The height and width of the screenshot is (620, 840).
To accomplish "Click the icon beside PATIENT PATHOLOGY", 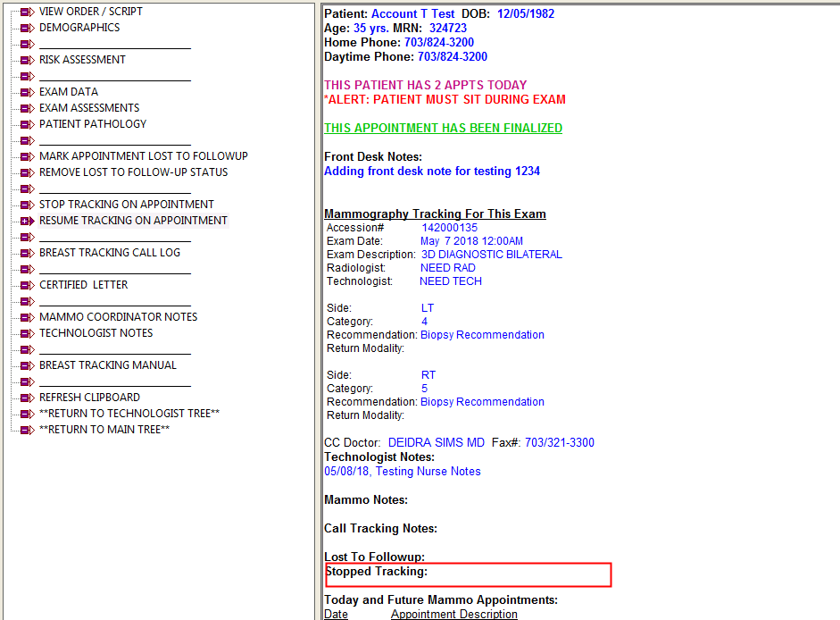I will click(x=26, y=124).
